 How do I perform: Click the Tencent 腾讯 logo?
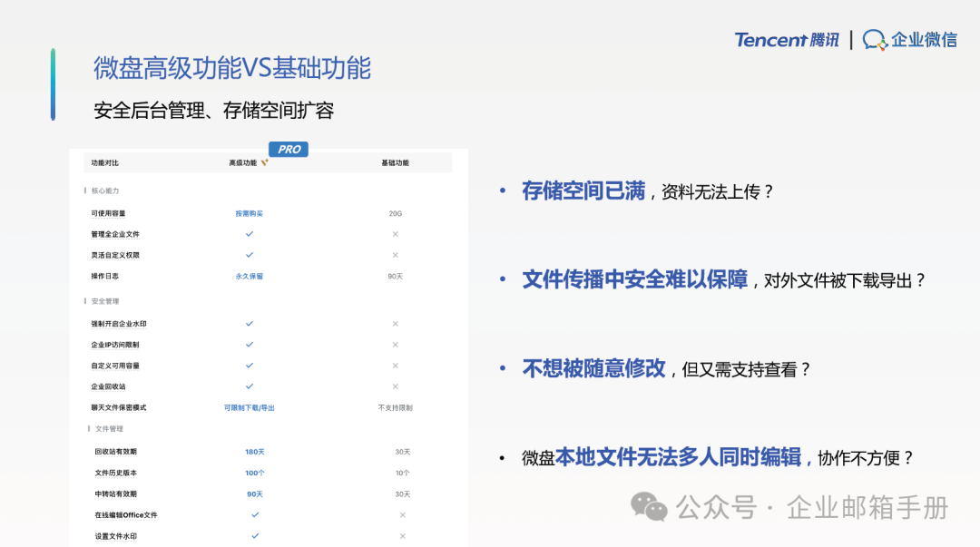[786, 40]
